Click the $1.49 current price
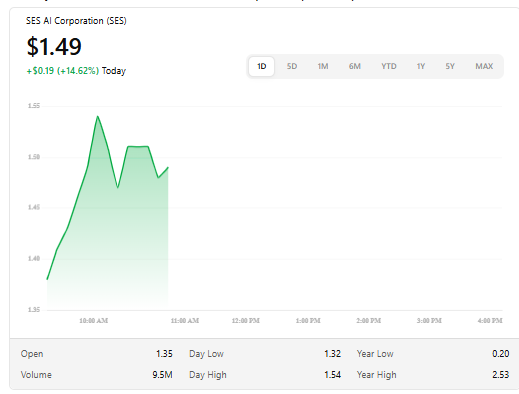Screen dimensions: 519x394 point(54,46)
